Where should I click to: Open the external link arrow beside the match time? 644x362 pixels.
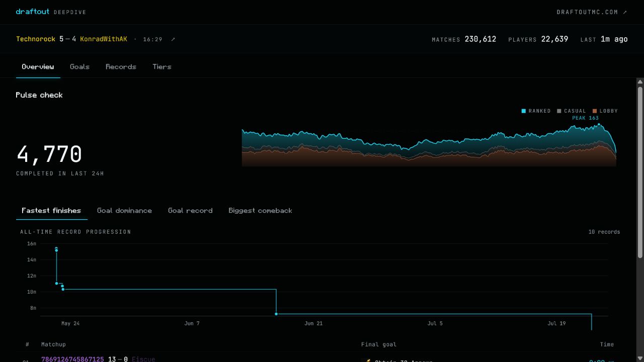coord(173,39)
